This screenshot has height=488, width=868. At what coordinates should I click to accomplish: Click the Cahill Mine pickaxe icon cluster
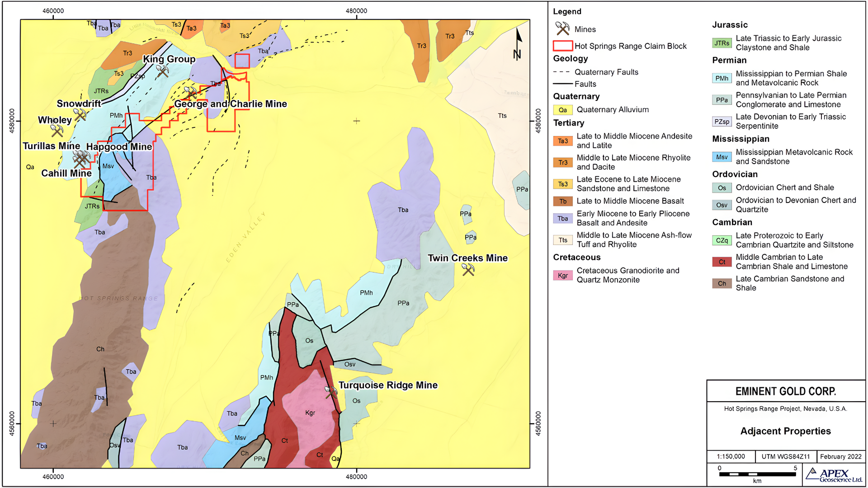pyautogui.click(x=82, y=159)
